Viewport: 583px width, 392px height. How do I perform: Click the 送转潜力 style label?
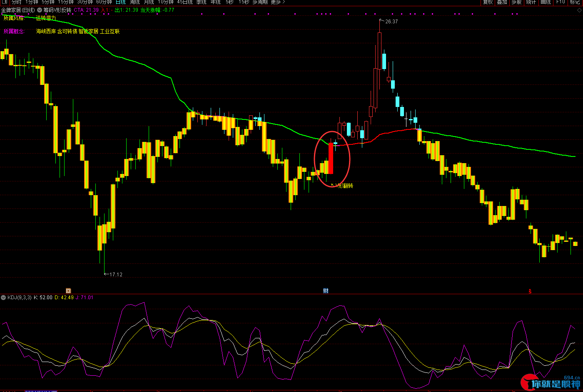point(46,18)
